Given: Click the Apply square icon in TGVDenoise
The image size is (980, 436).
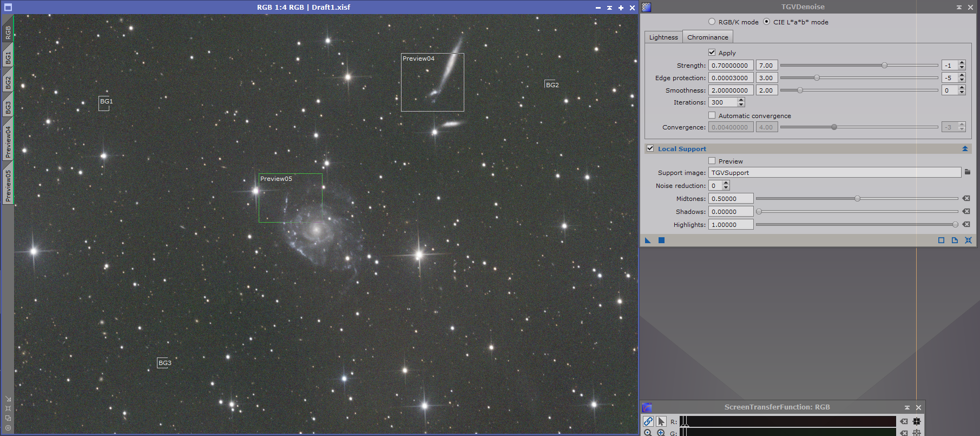Looking at the screenshot, I should coord(661,240).
